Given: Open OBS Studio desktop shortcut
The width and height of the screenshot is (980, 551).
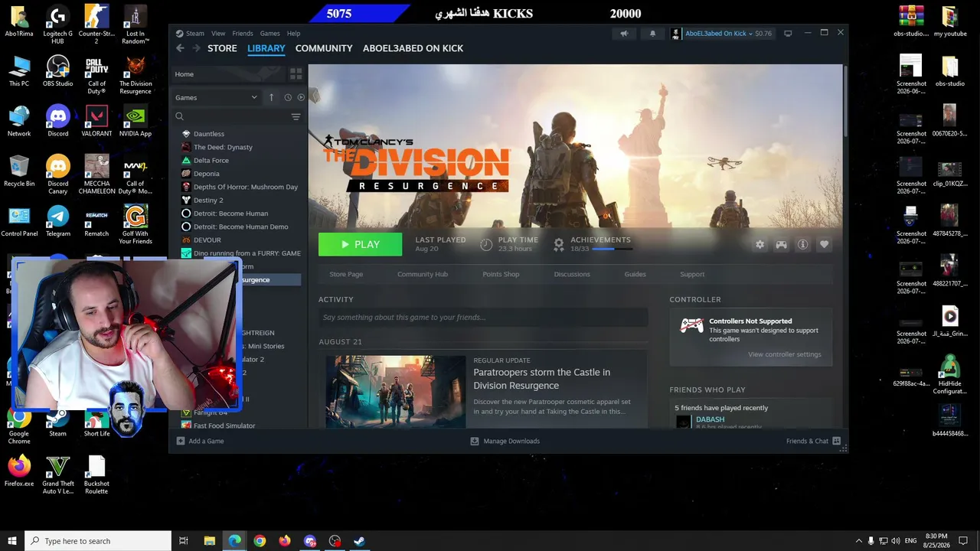Looking at the screenshot, I should coord(57,71).
